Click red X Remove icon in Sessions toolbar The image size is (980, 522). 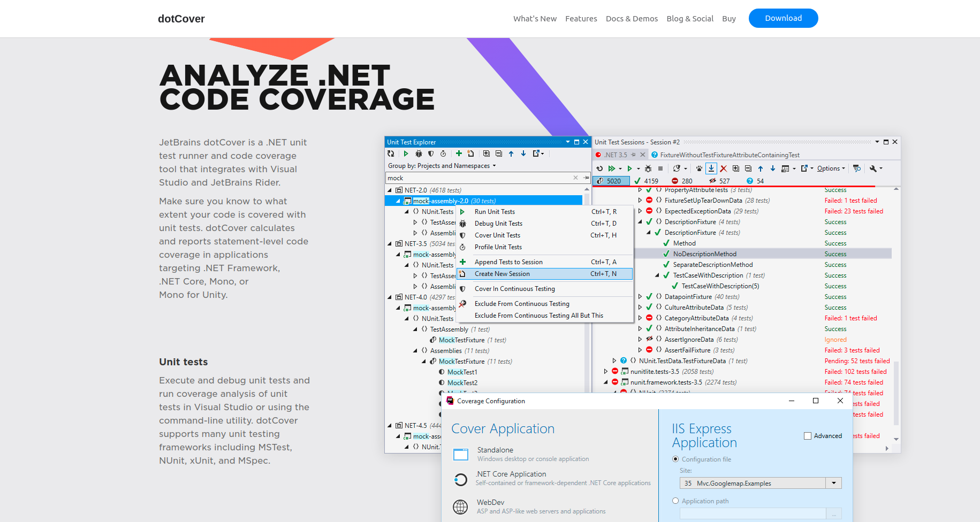[x=724, y=168]
